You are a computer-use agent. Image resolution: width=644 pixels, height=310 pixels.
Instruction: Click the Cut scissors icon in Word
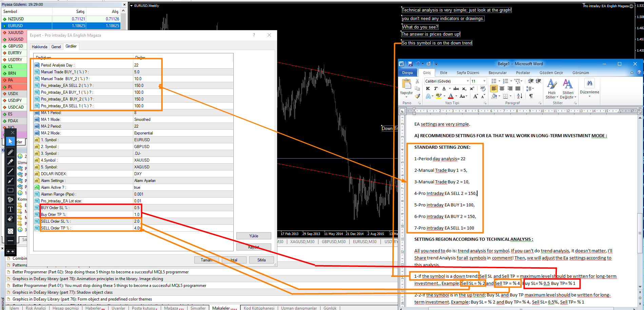[x=417, y=81]
